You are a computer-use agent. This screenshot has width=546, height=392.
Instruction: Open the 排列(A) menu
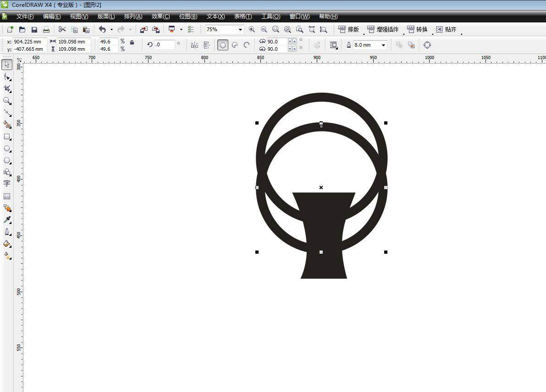[133, 16]
